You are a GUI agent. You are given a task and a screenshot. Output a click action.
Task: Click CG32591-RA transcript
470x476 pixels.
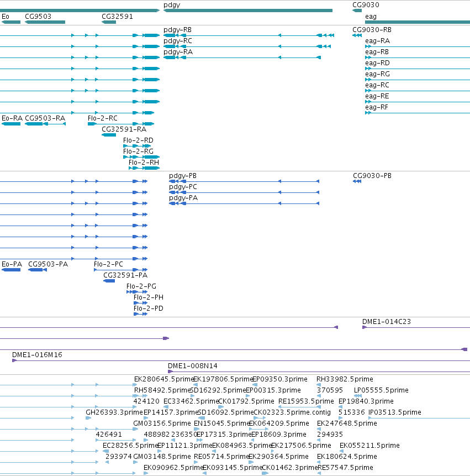coord(109,135)
